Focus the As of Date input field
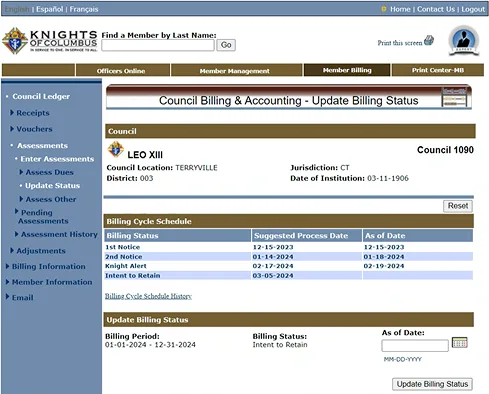 click(415, 346)
